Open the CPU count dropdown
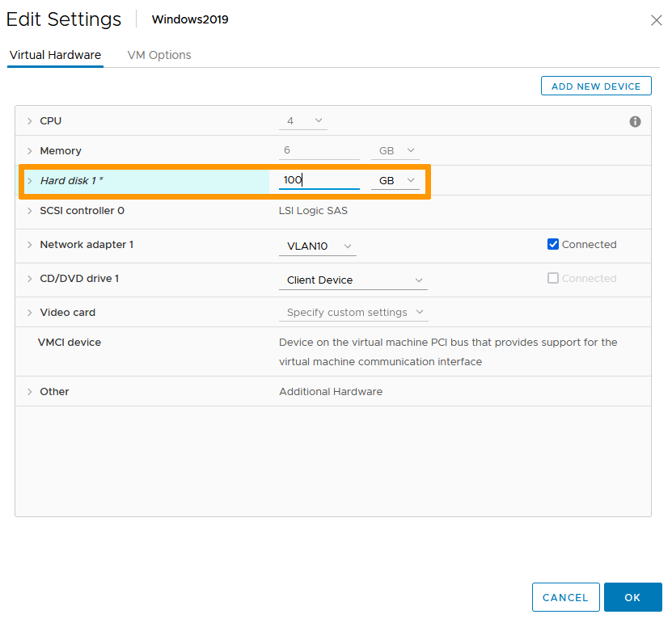 click(x=303, y=121)
